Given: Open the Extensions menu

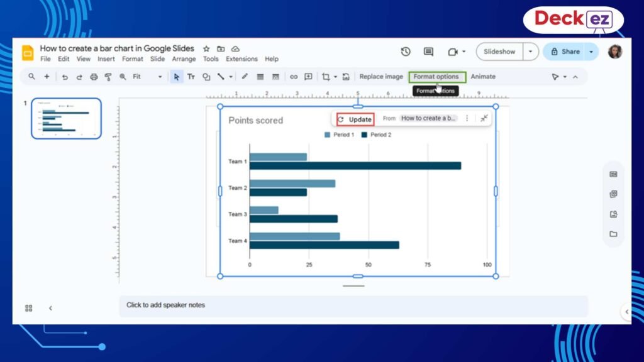Looking at the screenshot, I should point(241,58).
